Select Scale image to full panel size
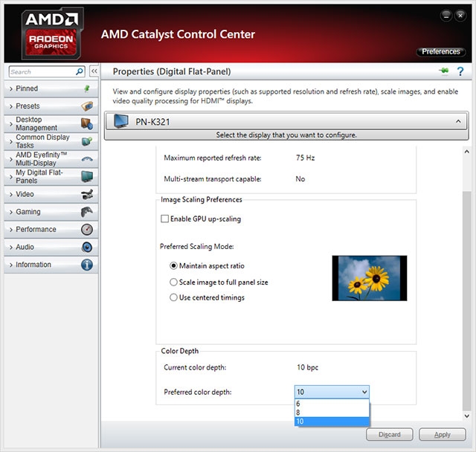Screen dimensions: 476x452 click(173, 282)
